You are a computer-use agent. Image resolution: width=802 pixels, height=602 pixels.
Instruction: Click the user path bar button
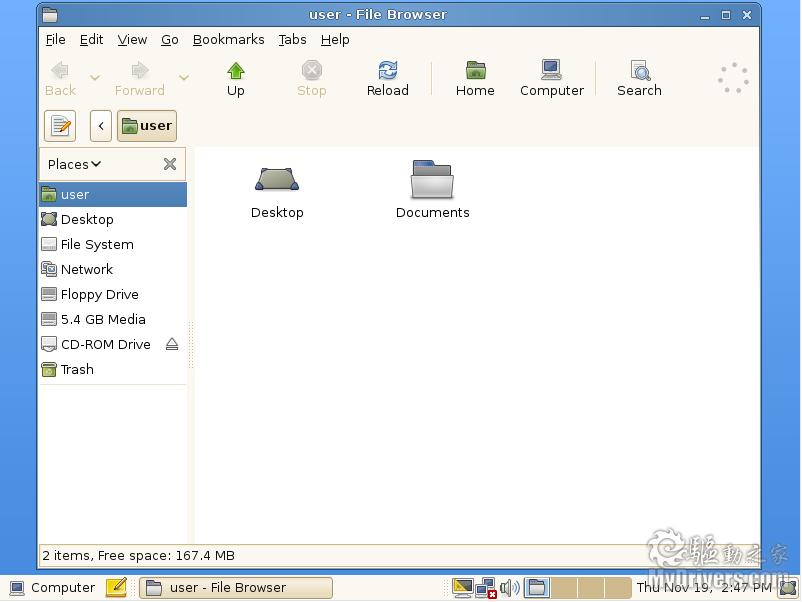tap(147, 126)
